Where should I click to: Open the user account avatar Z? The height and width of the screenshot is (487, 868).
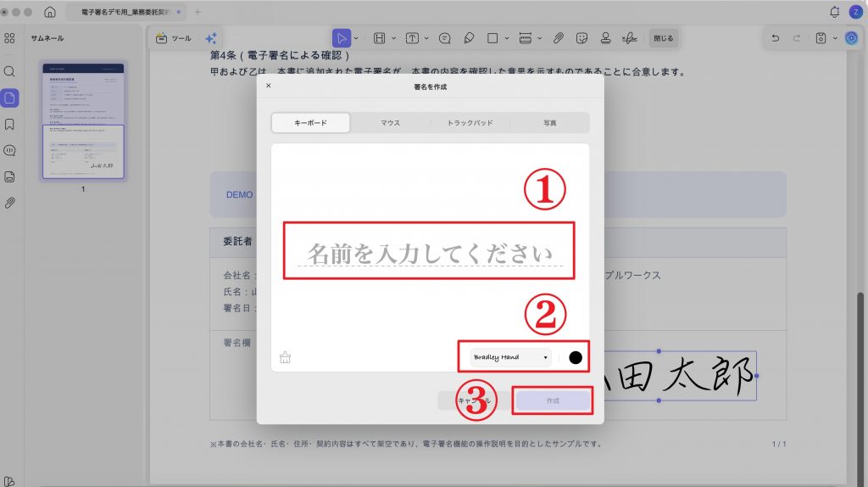point(855,12)
